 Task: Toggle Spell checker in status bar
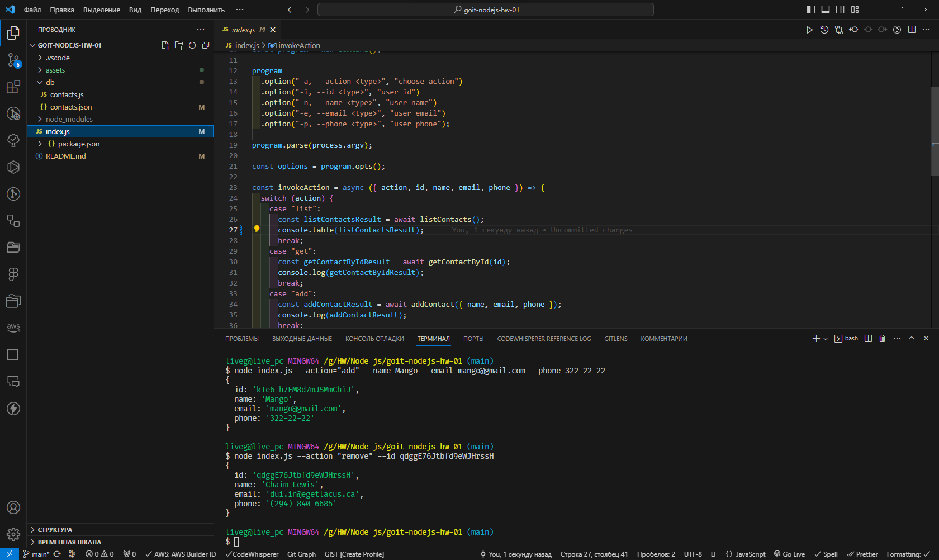[826, 554]
